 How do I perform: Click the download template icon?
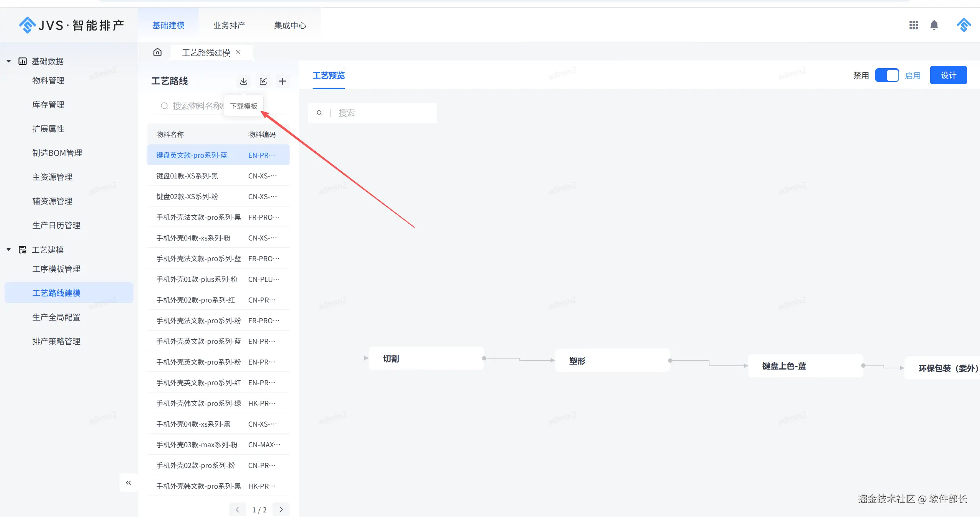[243, 81]
